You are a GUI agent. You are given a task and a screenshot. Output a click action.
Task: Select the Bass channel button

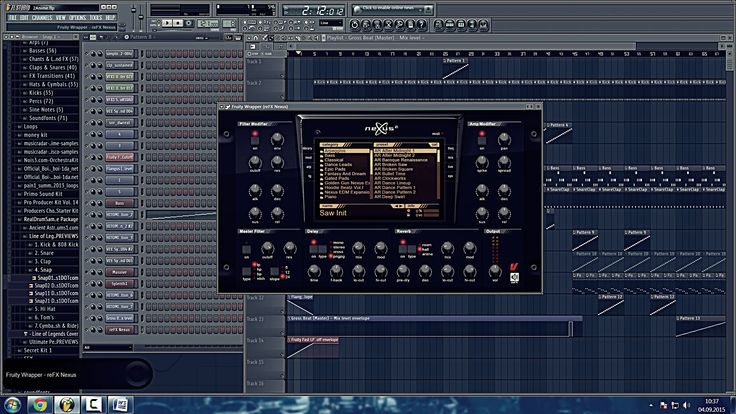[120, 203]
